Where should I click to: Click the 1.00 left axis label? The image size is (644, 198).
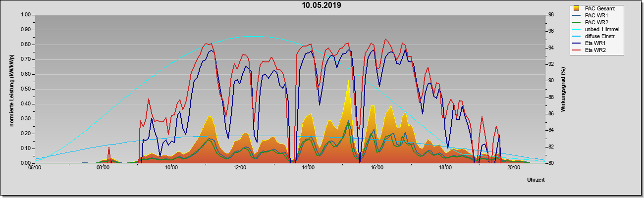click(x=25, y=15)
